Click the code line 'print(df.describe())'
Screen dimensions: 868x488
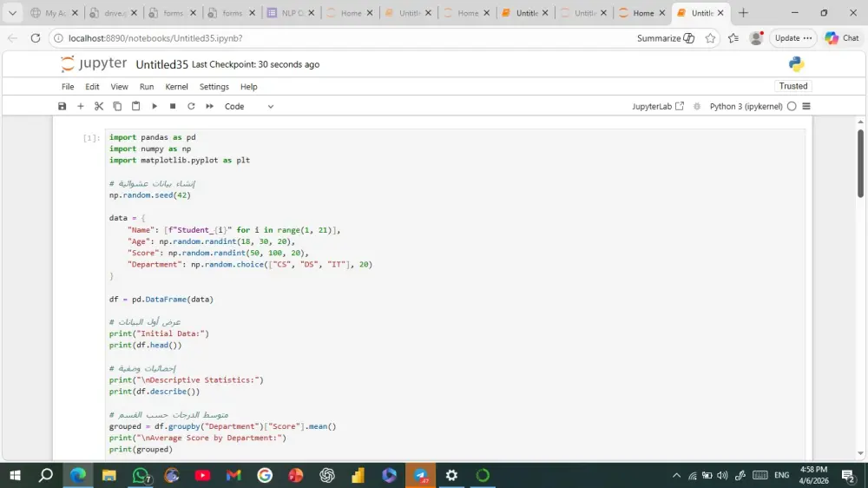pyautogui.click(x=155, y=392)
